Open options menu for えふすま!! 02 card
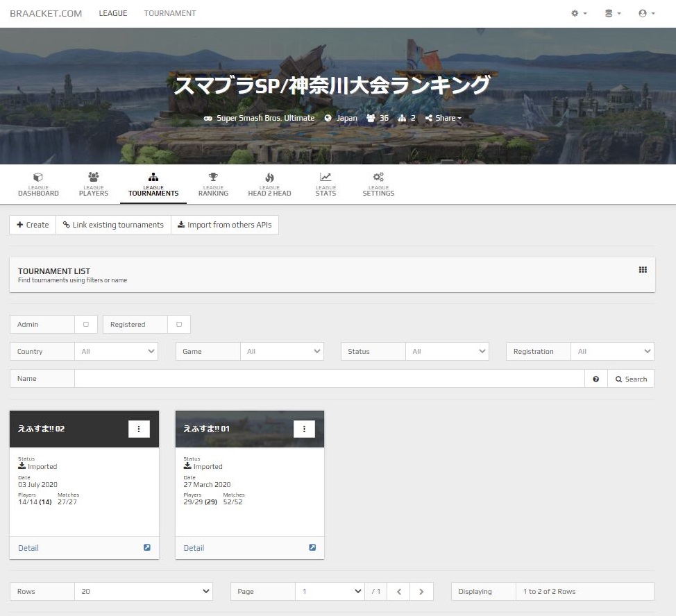 pyautogui.click(x=139, y=429)
